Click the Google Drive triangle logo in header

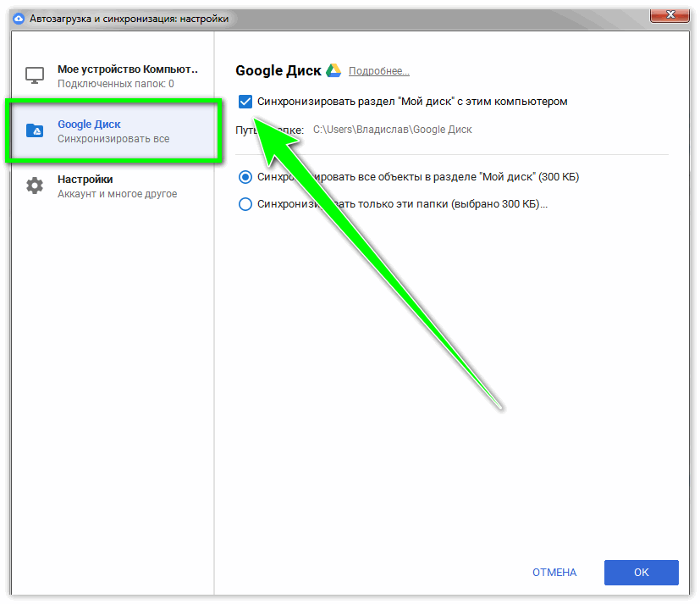coord(333,70)
